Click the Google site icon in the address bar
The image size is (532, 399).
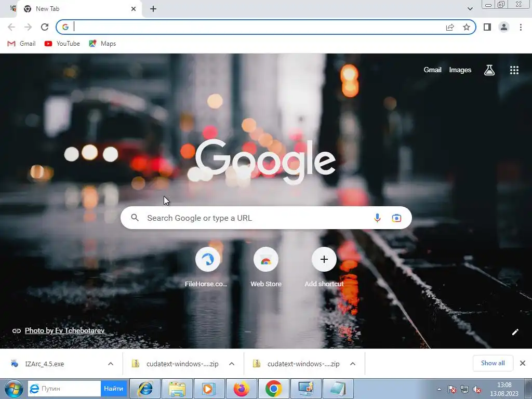(x=65, y=27)
